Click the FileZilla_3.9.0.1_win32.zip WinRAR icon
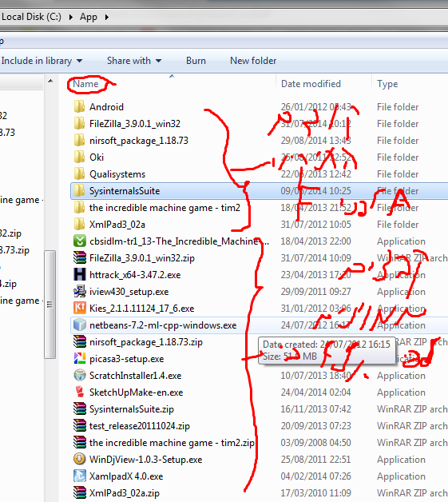This screenshot has width=448, height=502. 80,257
